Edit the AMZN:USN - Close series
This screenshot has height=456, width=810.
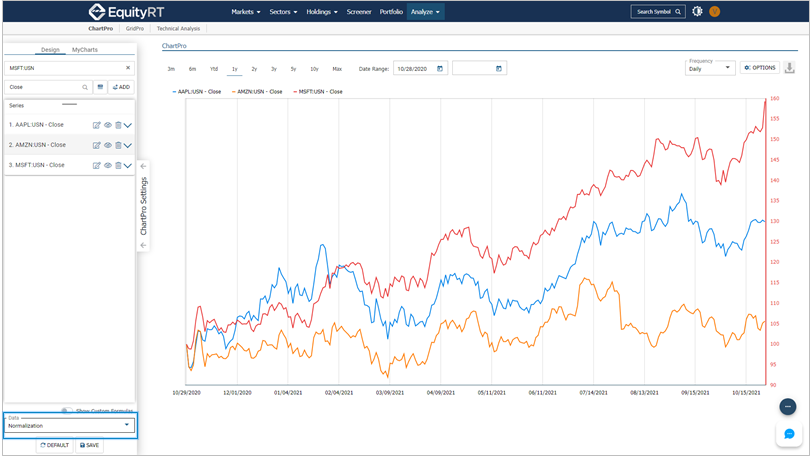coord(96,145)
